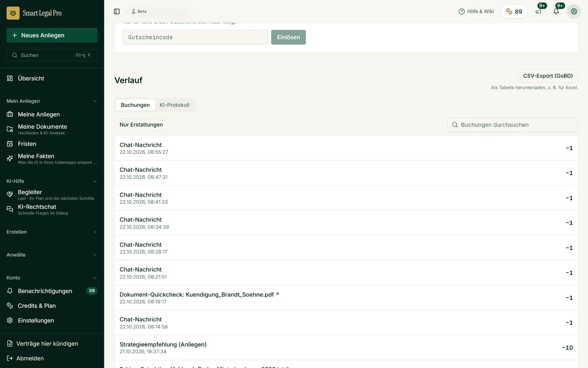Click the -10 amount value
The width and height of the screenshot is (588, 368).
tap(567, 348)
